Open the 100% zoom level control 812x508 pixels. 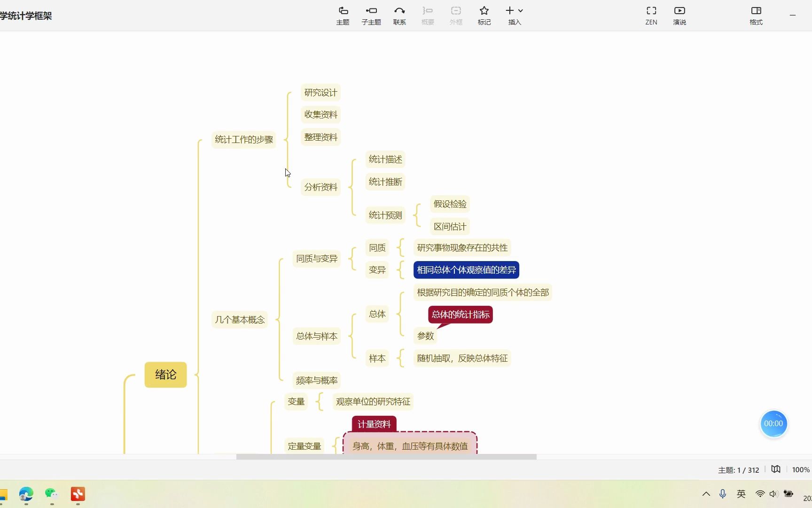pos(801,469)
